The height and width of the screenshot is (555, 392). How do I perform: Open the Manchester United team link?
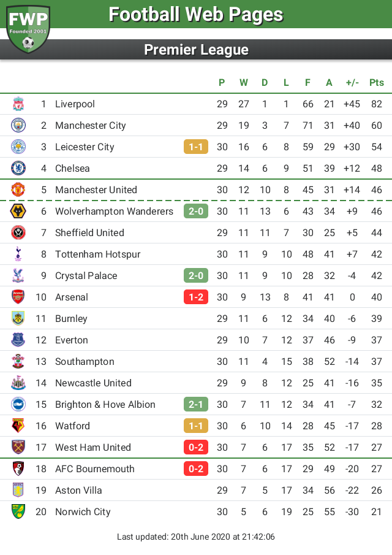pyautogui.click(x=96, y=190)
